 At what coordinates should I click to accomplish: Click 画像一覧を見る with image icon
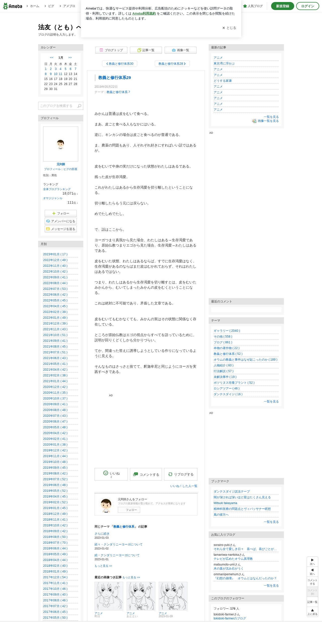265,121
